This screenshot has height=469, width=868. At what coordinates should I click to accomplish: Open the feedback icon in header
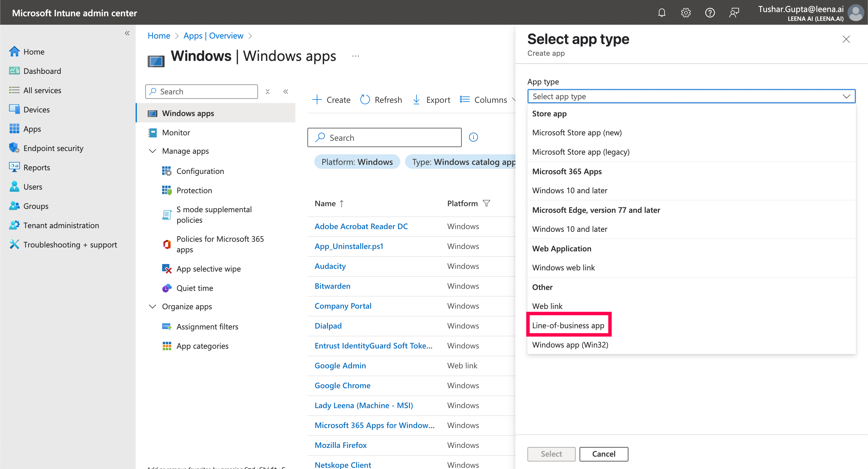point(734,13)
